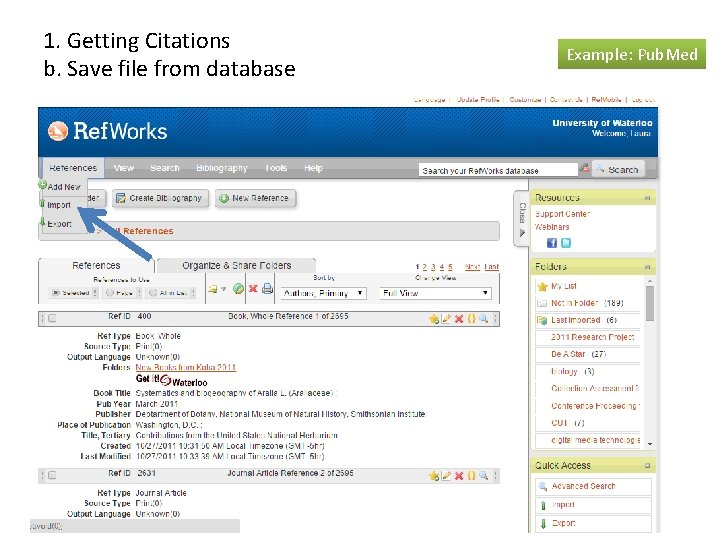Click the view magnifier icon for Ref ID 400
720x540 pixels.
point(484,319)
